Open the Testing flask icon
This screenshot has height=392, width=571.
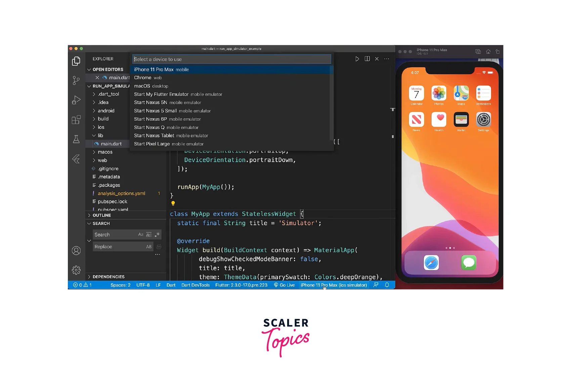[x=76, y=139]
